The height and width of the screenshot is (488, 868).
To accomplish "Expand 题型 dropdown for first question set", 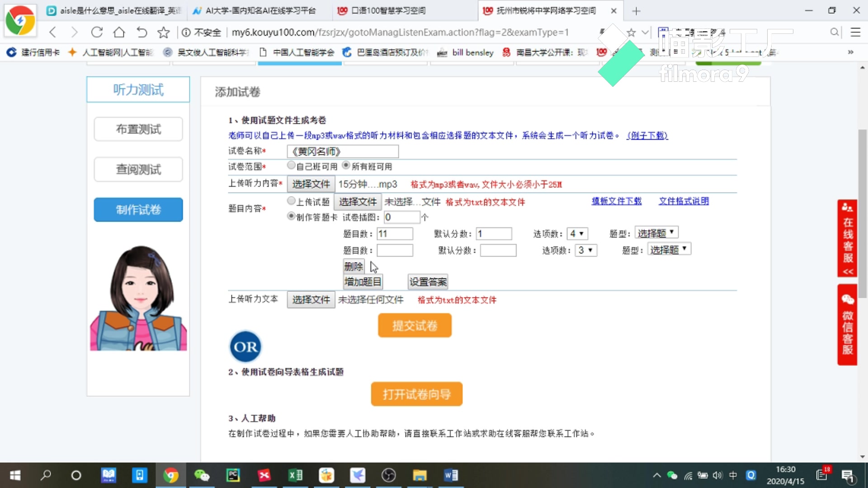I will (655, 233).
